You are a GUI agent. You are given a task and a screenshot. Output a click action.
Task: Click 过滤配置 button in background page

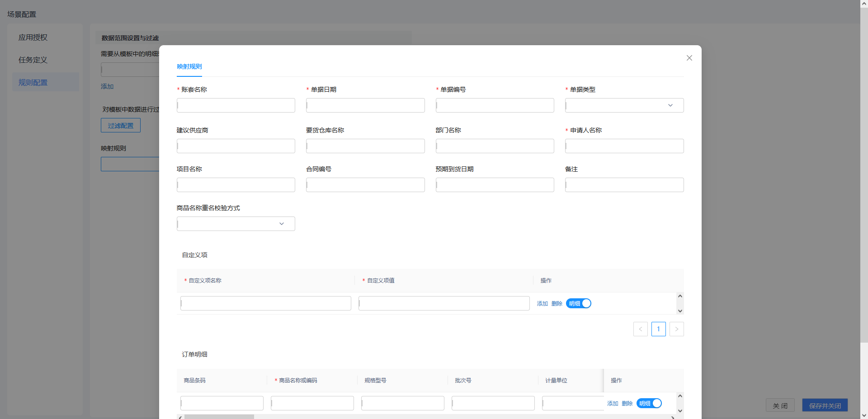pyautogui.click(x=121, y=125)
